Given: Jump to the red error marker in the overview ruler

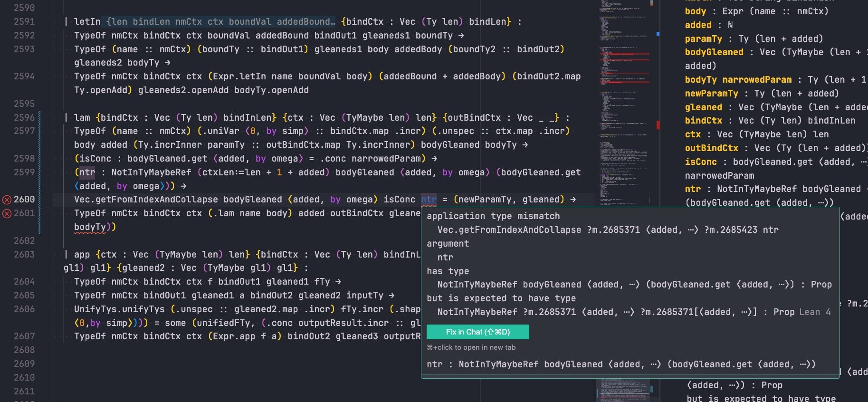Looking at the screenshot, I should pyautogui.click(x=658, y=125).
